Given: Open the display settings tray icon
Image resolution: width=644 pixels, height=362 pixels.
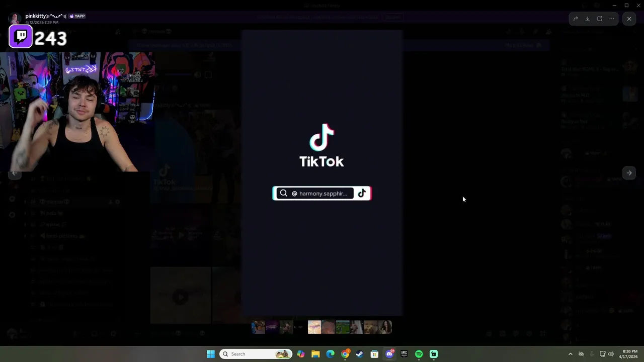Looking at the screenshot, I should pos(602,354).
